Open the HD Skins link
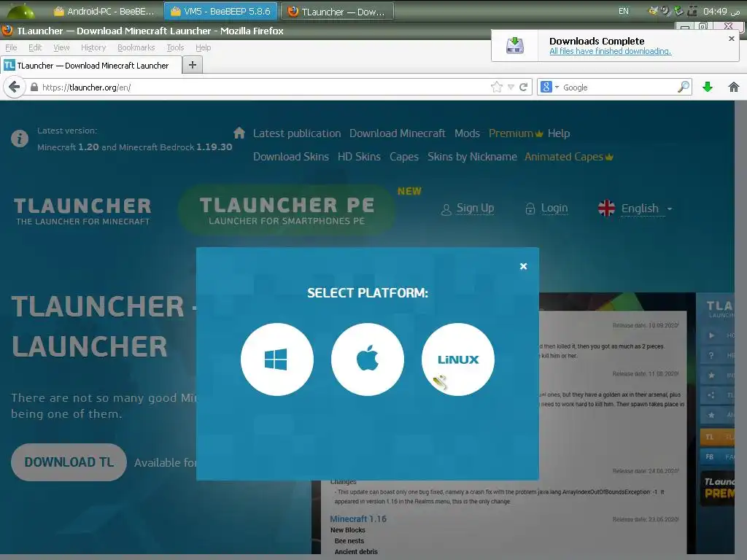 click(x=359, y=157)
